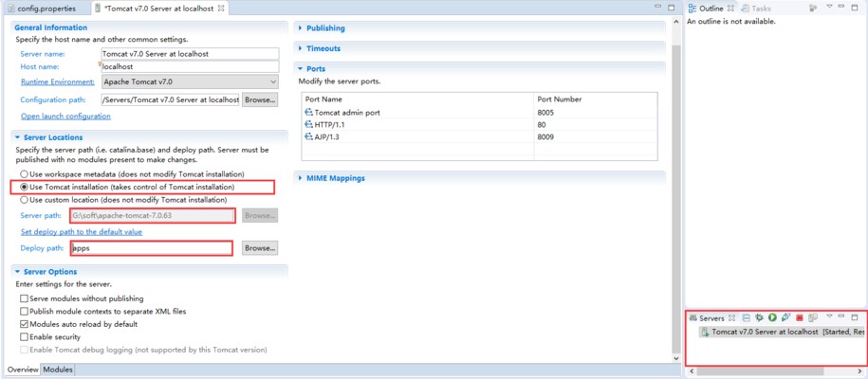Publish to the server from Servers toolbar

(x=813, y=317)
